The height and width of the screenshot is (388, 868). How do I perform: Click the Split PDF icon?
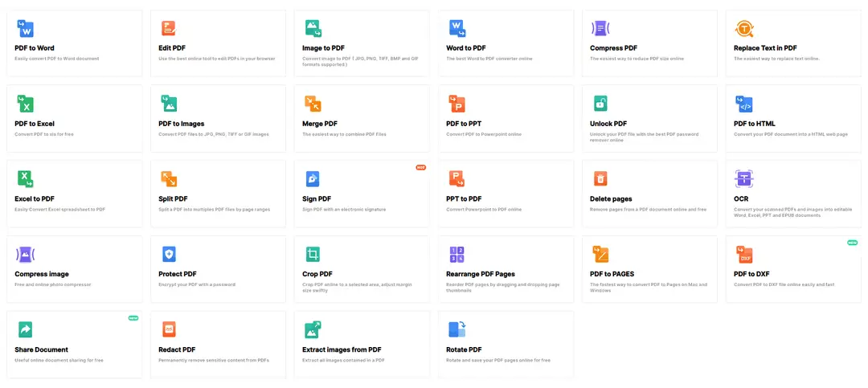pyautogui.click(x=169, y=179)
